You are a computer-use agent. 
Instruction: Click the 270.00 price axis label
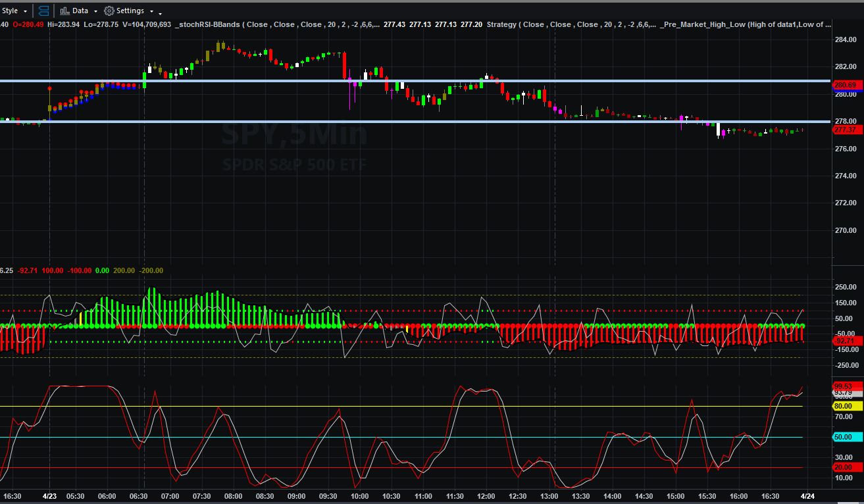tap(845, 230)
